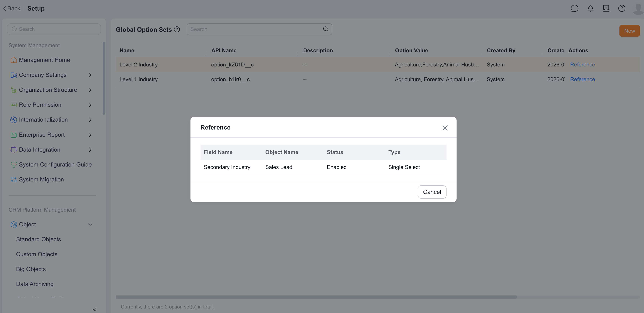
Task: Expand Company Settings submenu arrow
Action: 90,75
